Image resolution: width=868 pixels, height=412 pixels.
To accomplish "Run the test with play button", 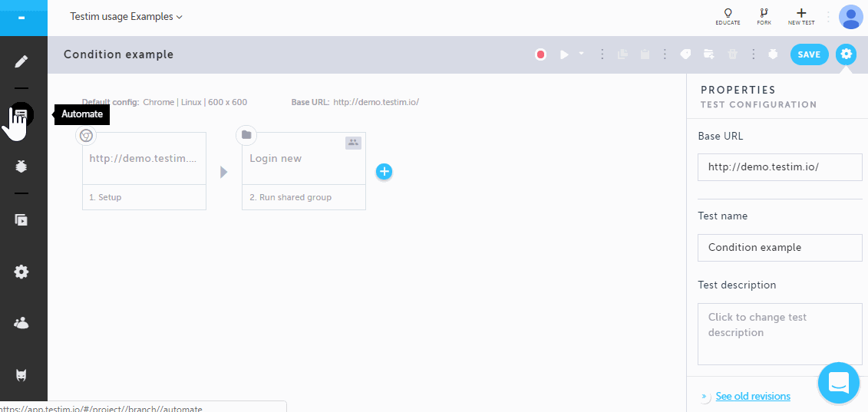I will coord(564,54).
